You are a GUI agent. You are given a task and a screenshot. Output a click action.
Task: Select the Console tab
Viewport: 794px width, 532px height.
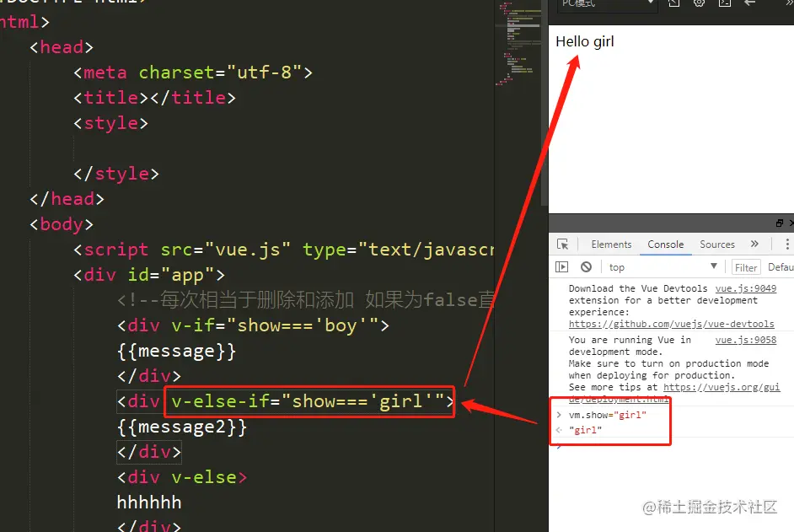pos(665,245)
